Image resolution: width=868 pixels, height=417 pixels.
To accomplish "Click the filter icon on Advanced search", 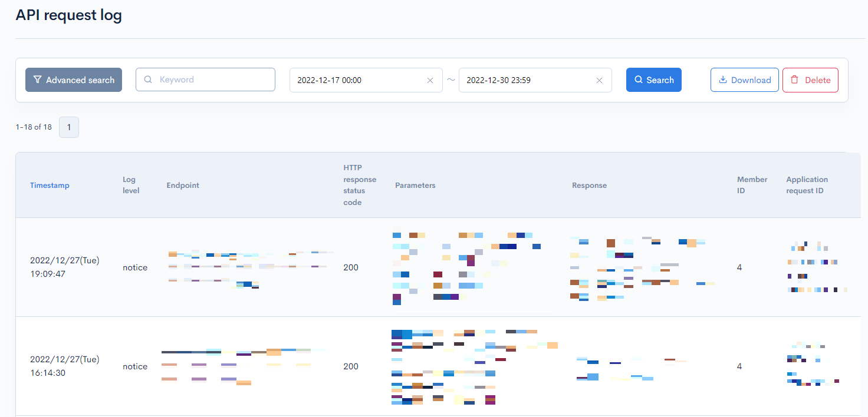I will (37, 80).
